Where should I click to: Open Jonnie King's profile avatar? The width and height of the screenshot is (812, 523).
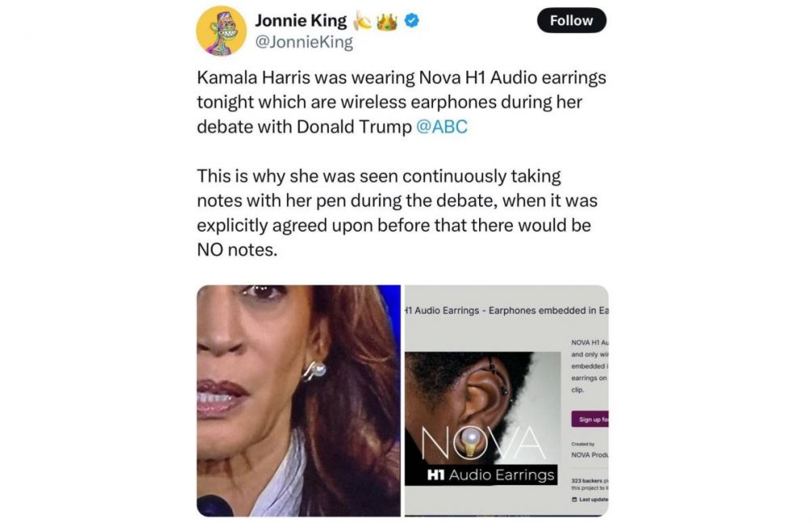tap(221, 31)
